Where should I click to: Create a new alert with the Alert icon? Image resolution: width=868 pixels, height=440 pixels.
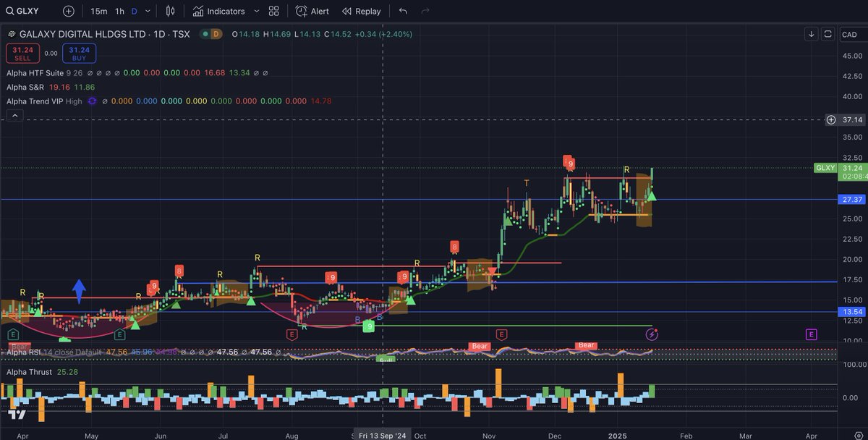tap(311, 11)
